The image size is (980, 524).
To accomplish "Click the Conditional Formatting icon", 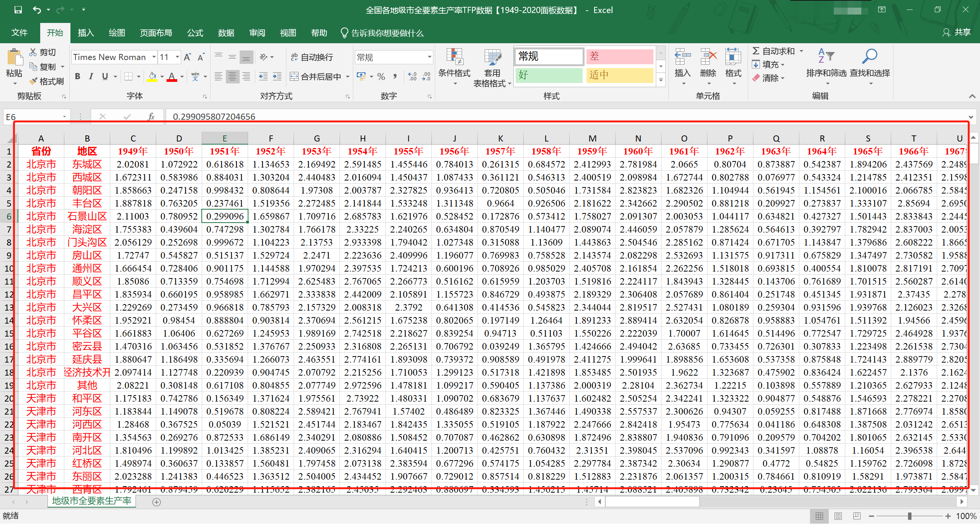I will coord(454,57).
